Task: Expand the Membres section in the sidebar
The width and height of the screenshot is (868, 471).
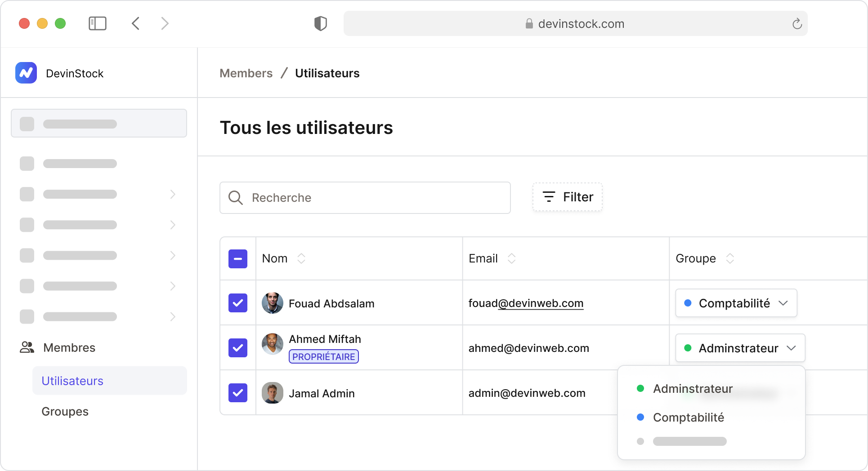Action: coord(69,347)
